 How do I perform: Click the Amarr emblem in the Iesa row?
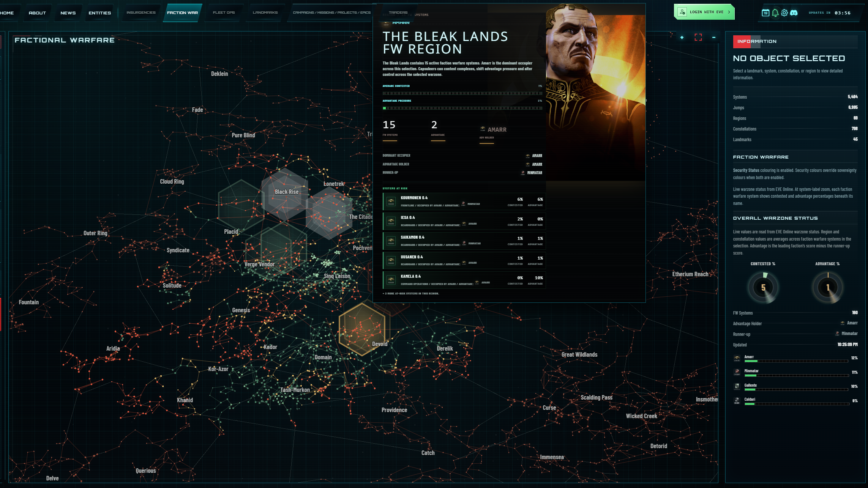391,221
